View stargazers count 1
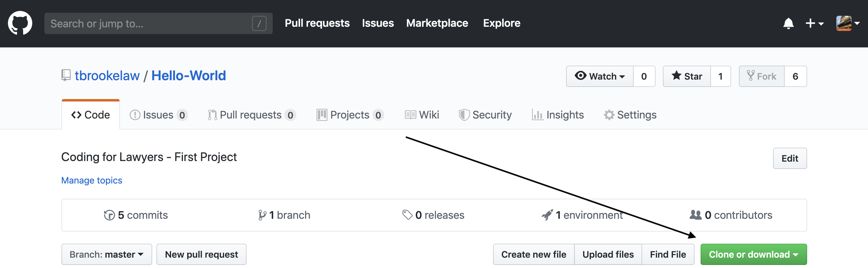868x268 pixels. coord(720,76)
